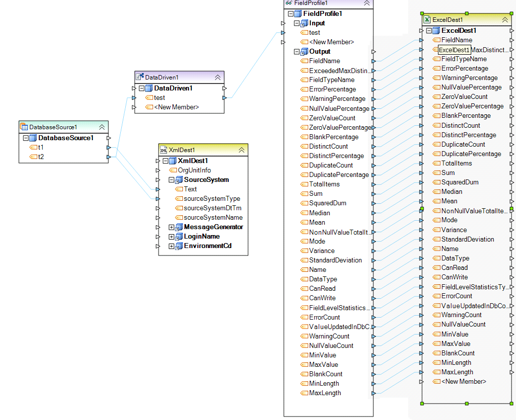Select the StandardDeviation field in FieldProfile1
Screen dimensions: 516x420
tap(335, 260)
